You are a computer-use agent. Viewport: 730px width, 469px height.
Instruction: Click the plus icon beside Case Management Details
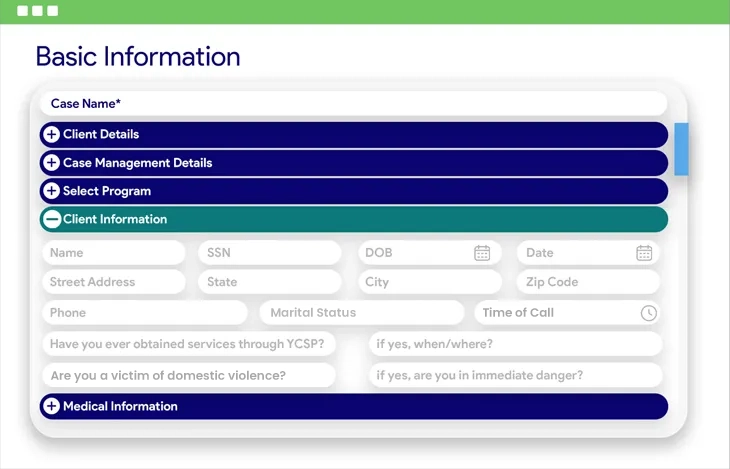[x=52, y=163]
